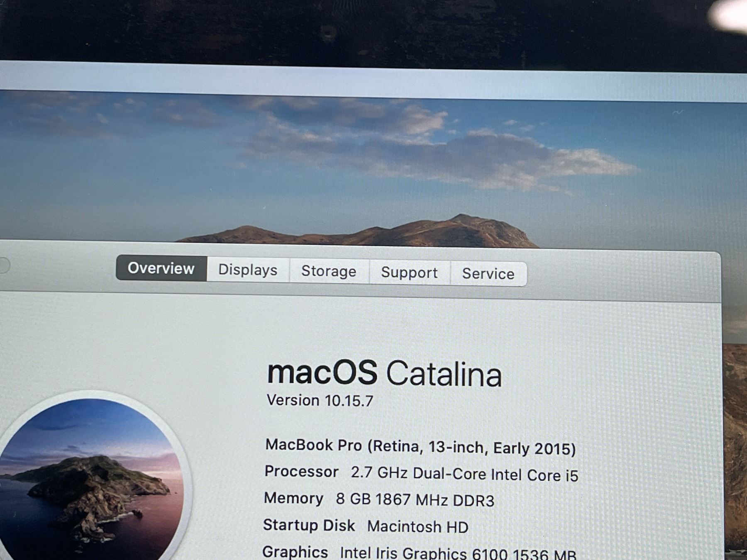Screen dimensions: 747x560
Task: Click the macOS Catalina title text
Action: coord(384,373)
